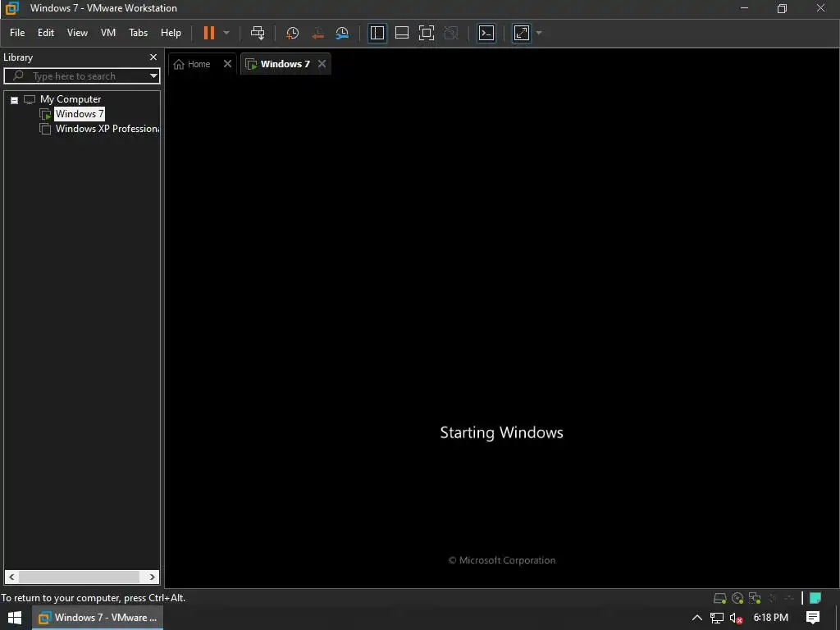Pause the virtual machine with the orange button

point(209,33)
